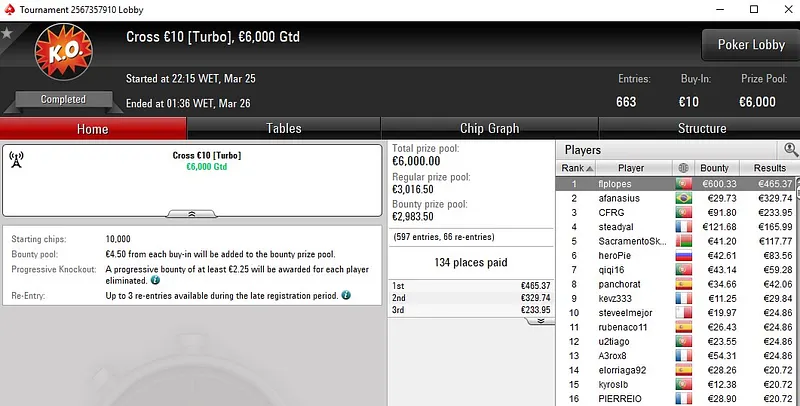800x406 pixels.
Task: Click the broadcast antenna icon
Action: 16,160
